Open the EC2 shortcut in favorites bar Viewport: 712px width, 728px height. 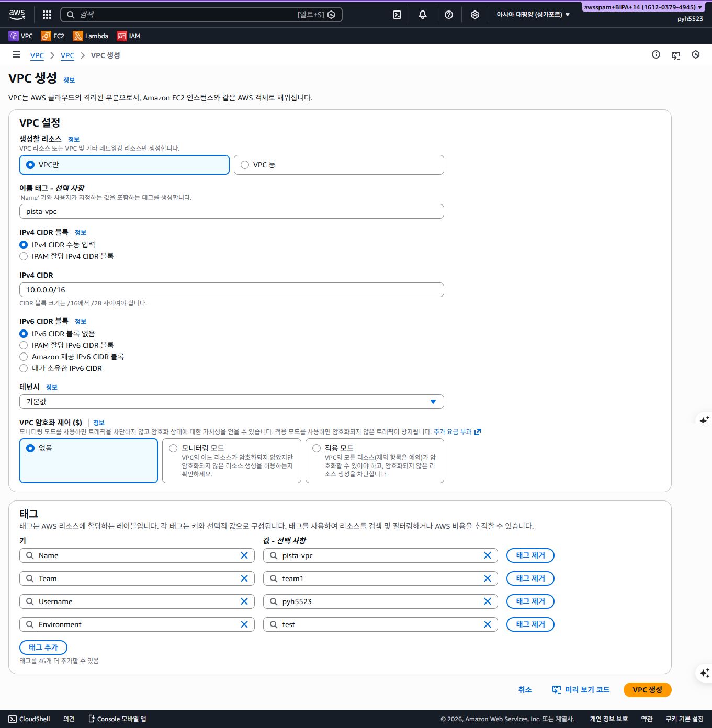pyautogui.click(x=53, y=36)
